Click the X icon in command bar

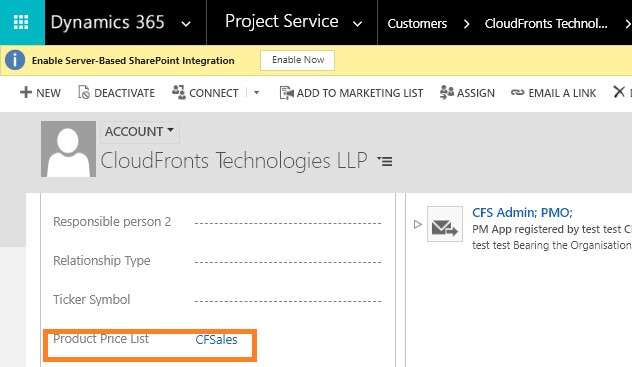point(619,92)
